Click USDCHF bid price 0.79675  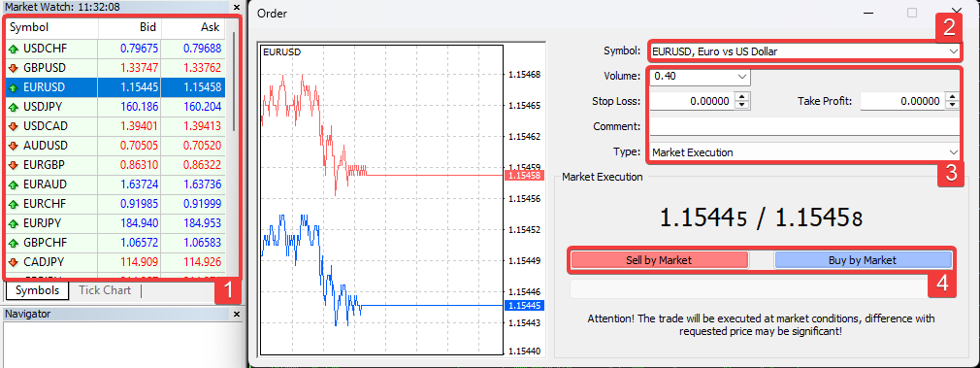139,49
